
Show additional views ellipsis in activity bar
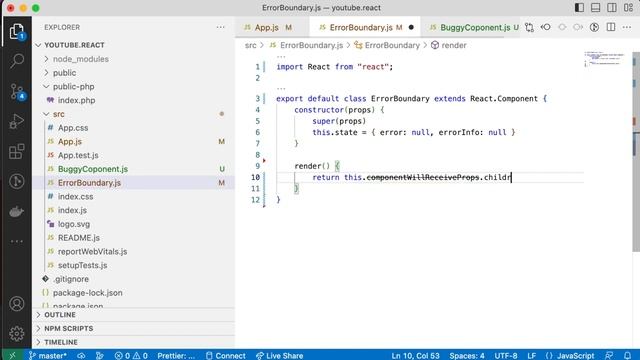coord(17,241)
